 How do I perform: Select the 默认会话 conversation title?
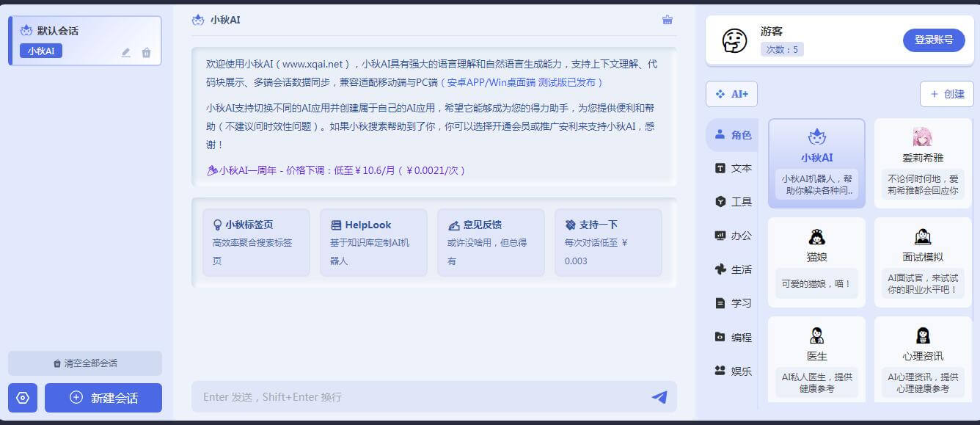coord(58,31)
